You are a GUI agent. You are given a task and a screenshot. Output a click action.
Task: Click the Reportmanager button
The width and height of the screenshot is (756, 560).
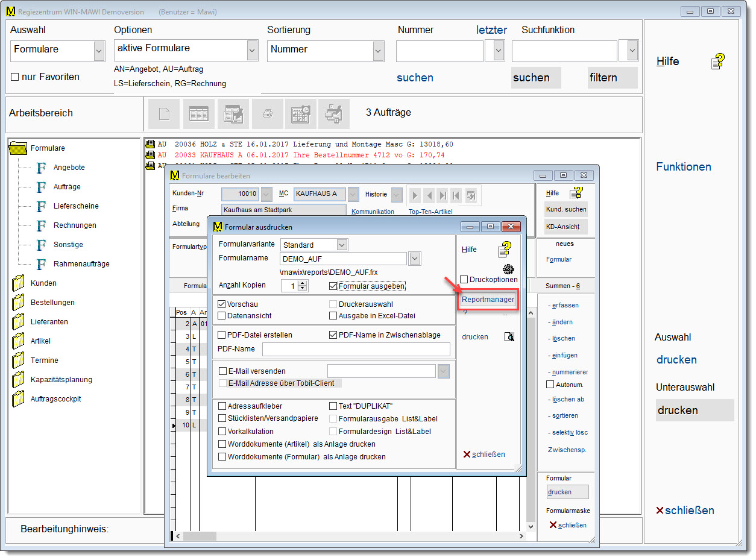[488, 300]
